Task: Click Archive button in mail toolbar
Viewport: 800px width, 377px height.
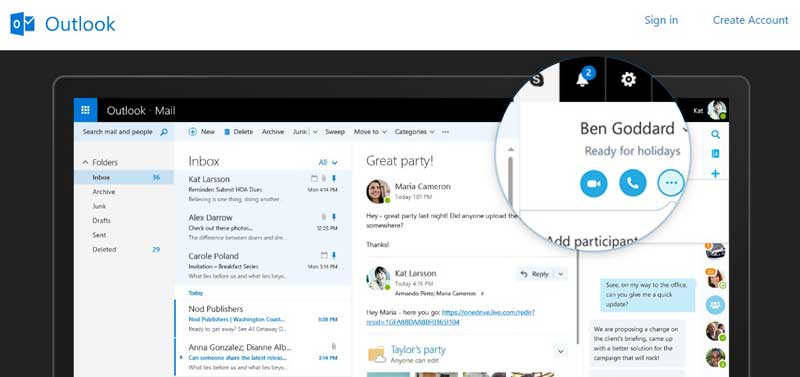Action: (x=273, y=132)
